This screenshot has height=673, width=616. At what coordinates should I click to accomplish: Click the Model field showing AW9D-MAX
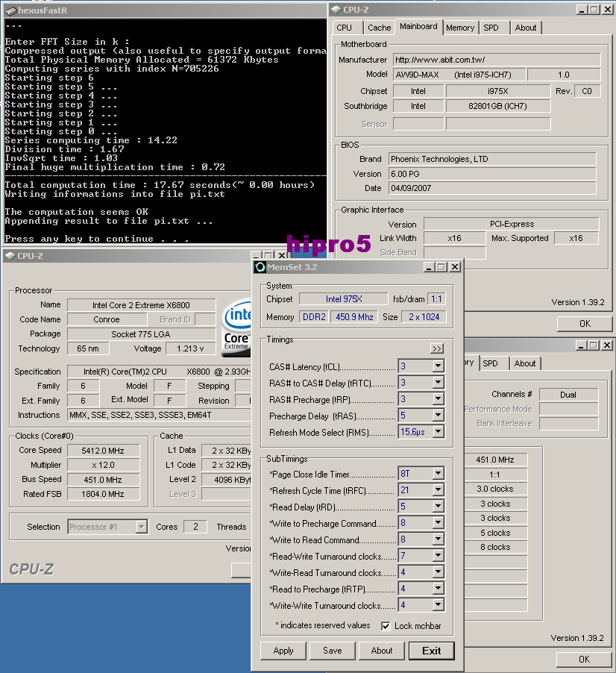pos(459,75)
